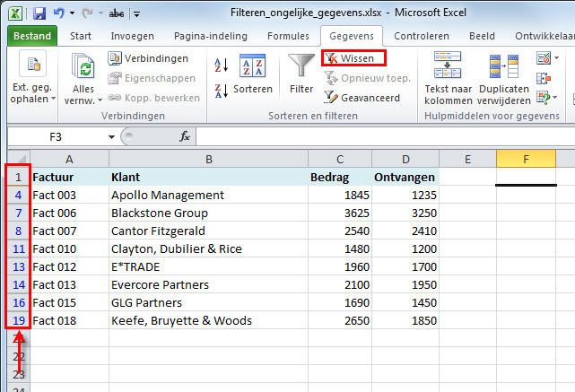The height and width of the screenshot is (392, 575).
Task: Open data validation dropdown arrow
Action: coord(556,58)
